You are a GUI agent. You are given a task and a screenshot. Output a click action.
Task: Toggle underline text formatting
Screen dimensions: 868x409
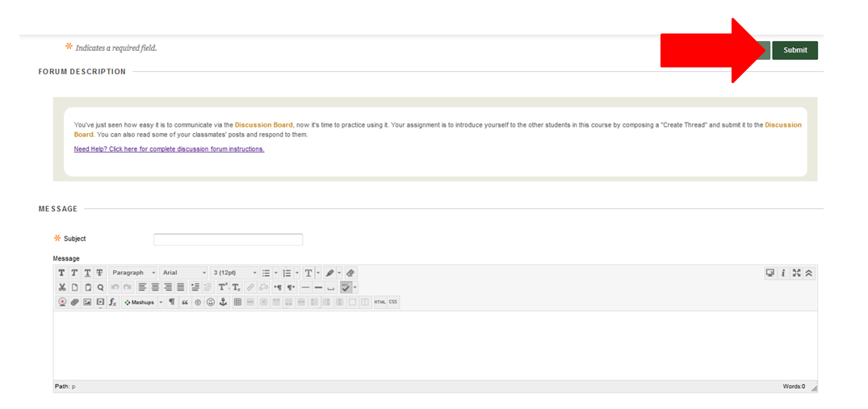pyautogui.click(x=87, y=273)
